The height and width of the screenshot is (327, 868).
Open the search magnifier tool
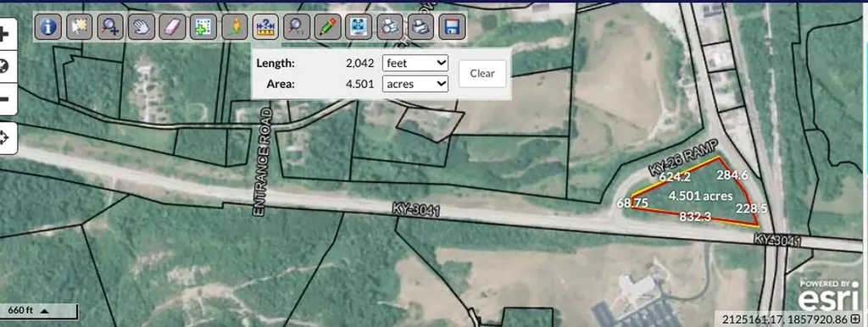(296, 26)
